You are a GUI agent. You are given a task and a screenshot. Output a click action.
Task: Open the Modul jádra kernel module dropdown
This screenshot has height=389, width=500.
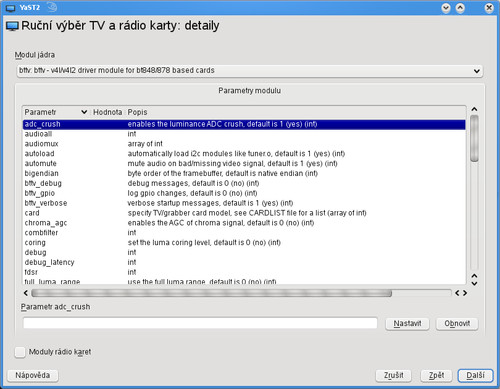point(250,71)
